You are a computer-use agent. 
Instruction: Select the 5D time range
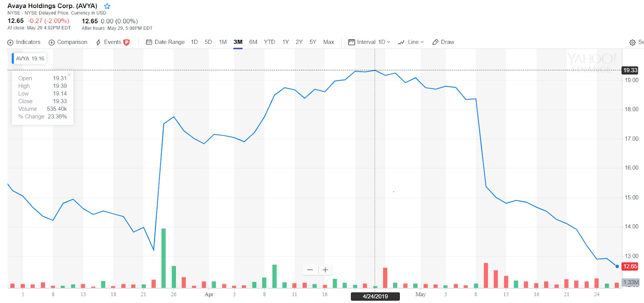208,42
